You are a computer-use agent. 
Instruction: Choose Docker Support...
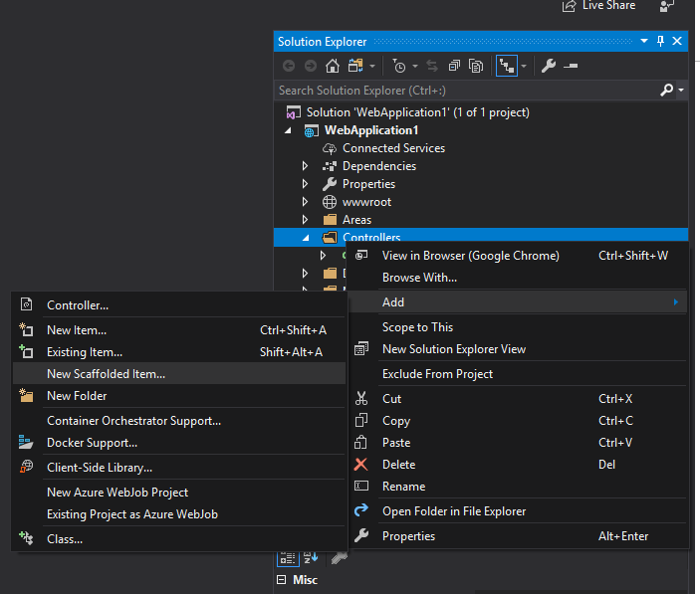click(x=179, y=443)
